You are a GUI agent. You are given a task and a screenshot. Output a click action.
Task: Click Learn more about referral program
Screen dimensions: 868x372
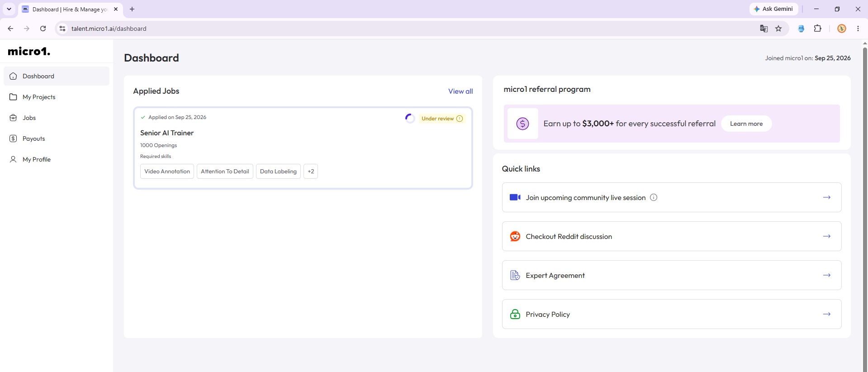(746, 124)
